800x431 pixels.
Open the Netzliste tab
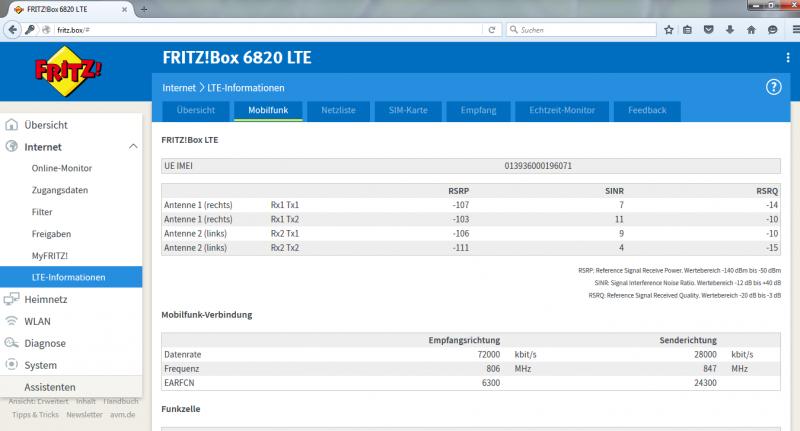pos(338,111)
